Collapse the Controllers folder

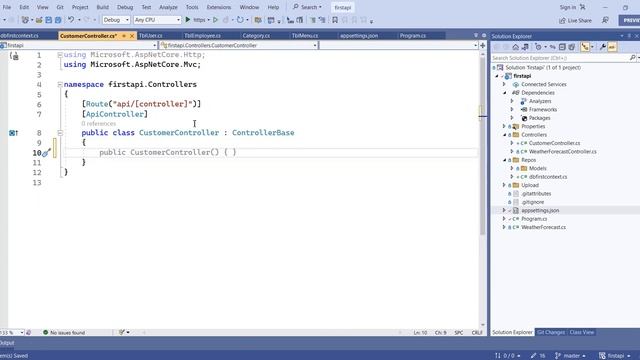pos(504,135)
